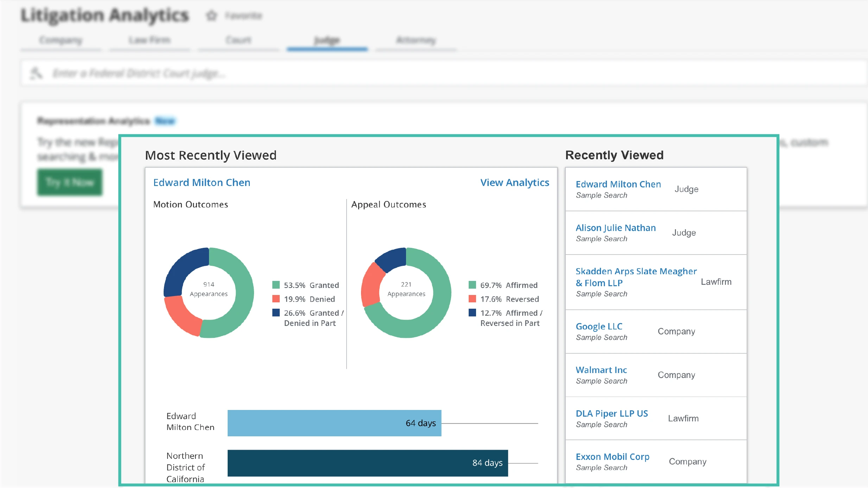The width and height of the screenshot is (868, 488).
Task: Click the View Analytics link
Action: tap(514, 182)
